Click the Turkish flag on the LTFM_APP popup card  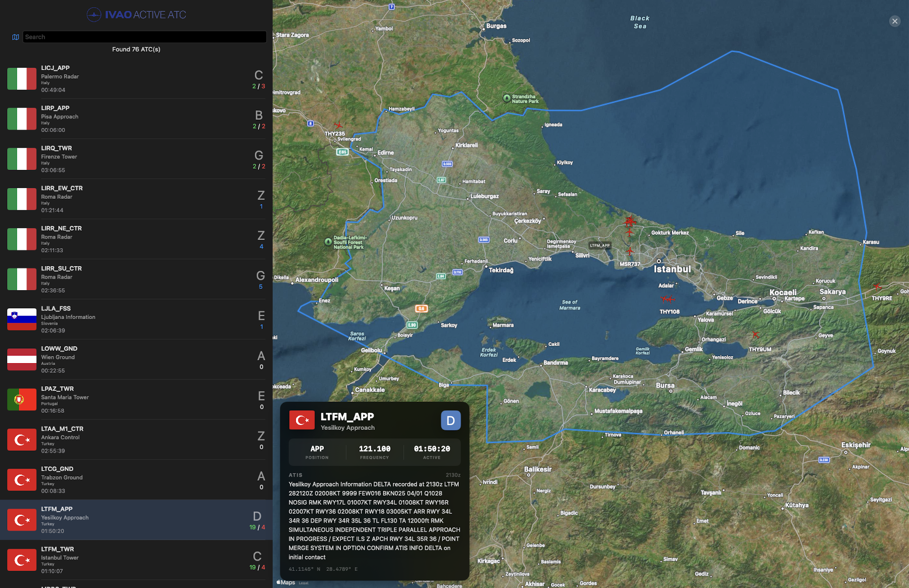coord(302,420)
